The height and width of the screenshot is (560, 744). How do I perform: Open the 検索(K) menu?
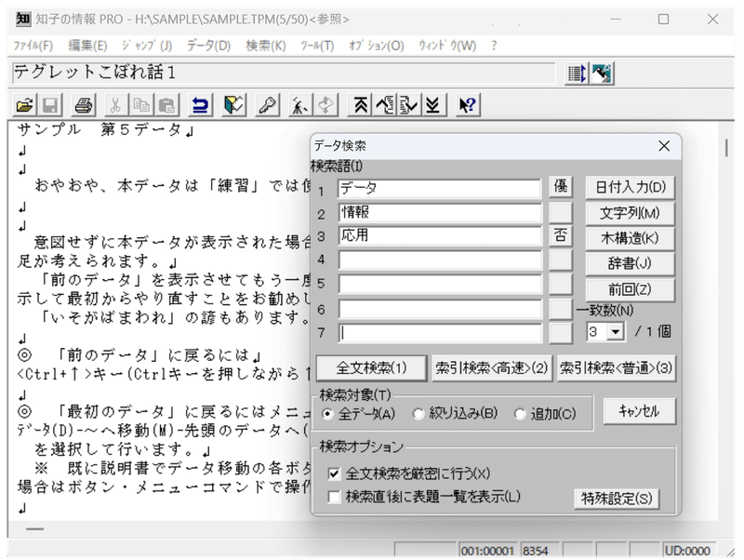pyautogui.click(x=266, y=46)
